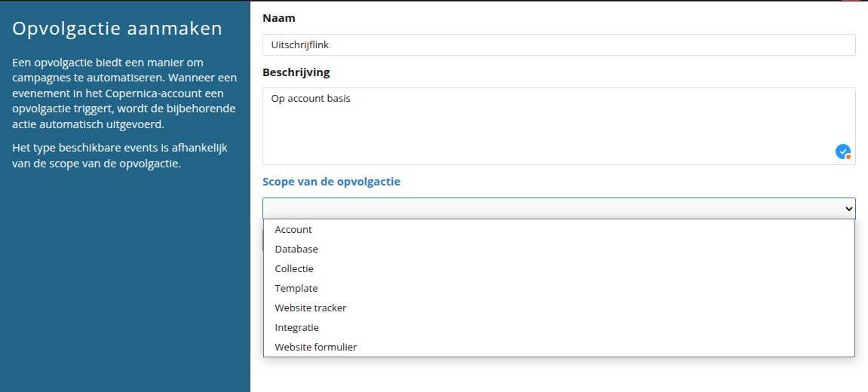Image resolution: width=868 pixels, height=392 pixels.
Task: Click the Naam field label
Action: (279, 17)
